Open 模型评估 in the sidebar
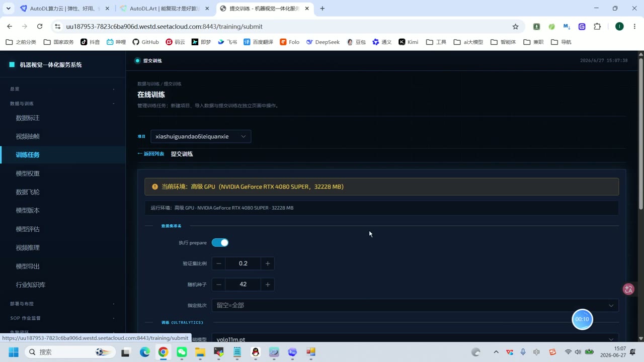 tap(63, 229)
